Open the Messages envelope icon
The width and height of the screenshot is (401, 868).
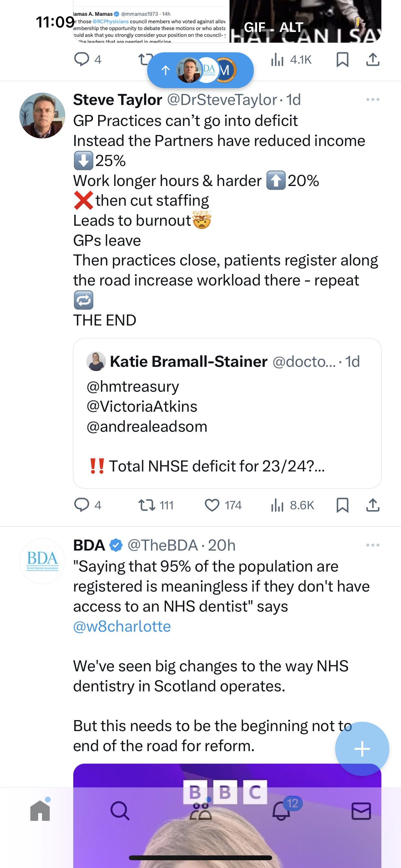[361, 811]
